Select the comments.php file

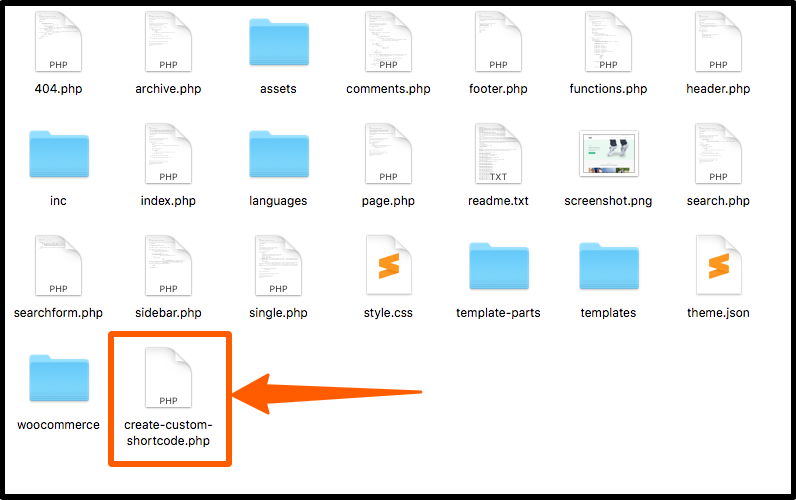tap(388, 42)
